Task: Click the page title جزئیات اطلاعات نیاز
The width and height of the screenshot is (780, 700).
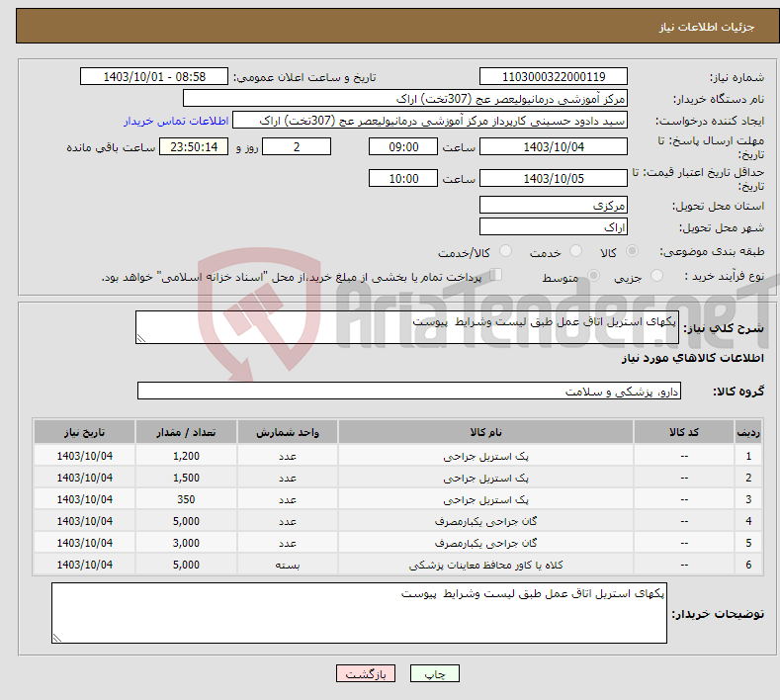Action: [707, 27]
